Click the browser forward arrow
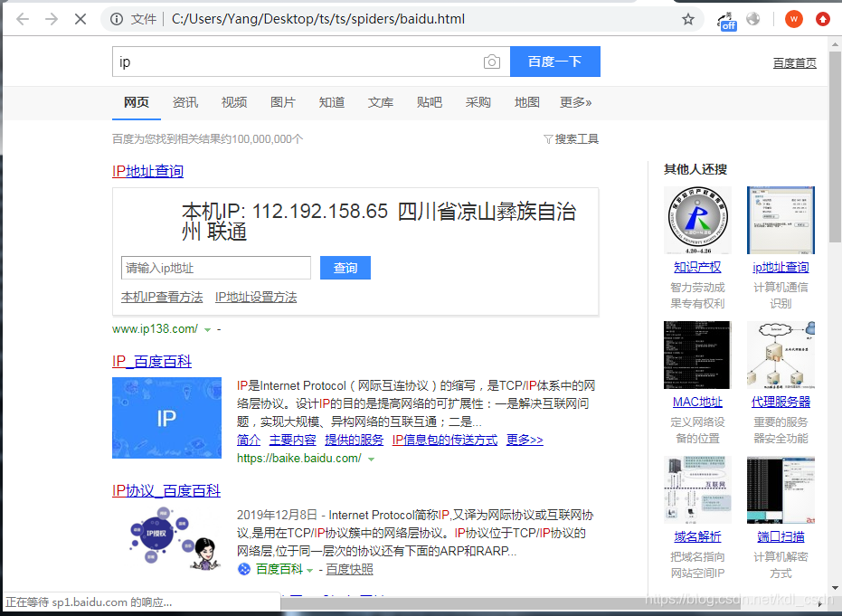This screenshot has width=842, height=616. click(x=52, y=19)
